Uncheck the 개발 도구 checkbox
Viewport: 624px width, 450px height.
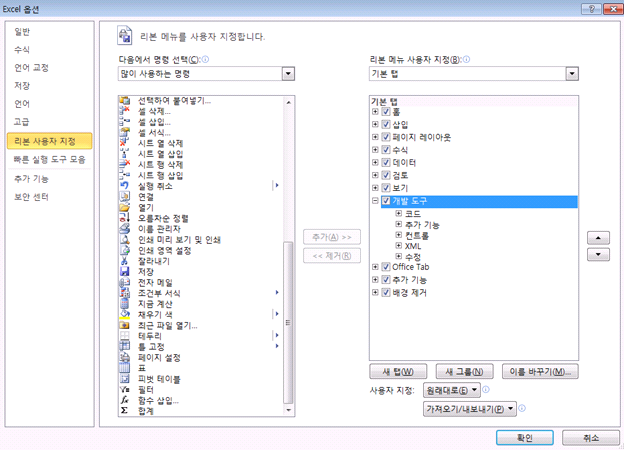point(386,201)
